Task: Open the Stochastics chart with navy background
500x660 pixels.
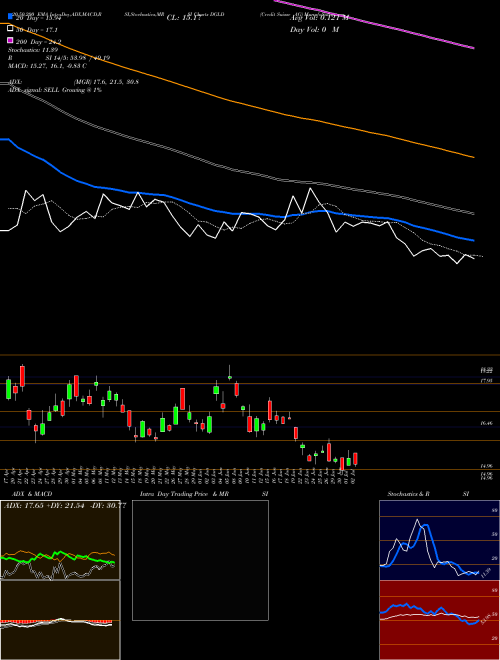Action: point(439,540)
